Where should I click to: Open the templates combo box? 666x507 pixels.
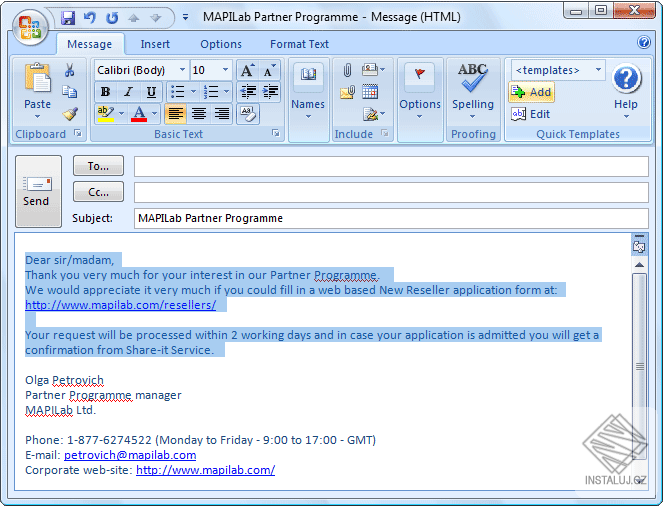pos(558,70)
